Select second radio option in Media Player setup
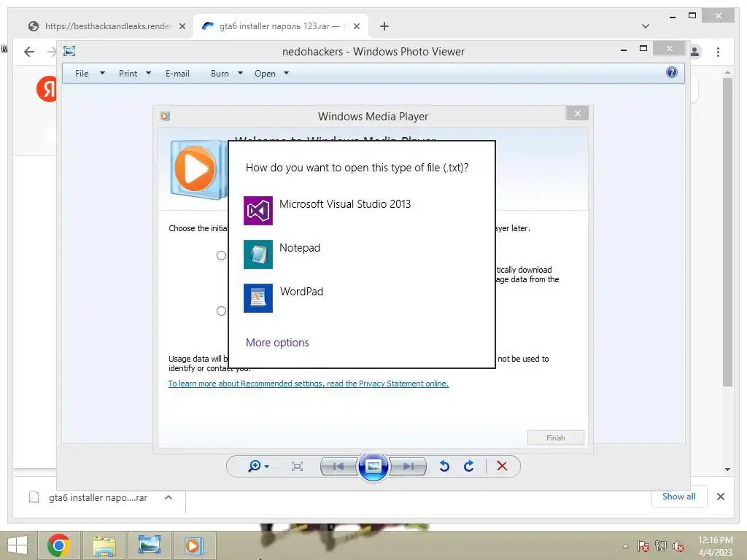Image resolution: width=747 pixels, height=560 pixels. [221, 311]
